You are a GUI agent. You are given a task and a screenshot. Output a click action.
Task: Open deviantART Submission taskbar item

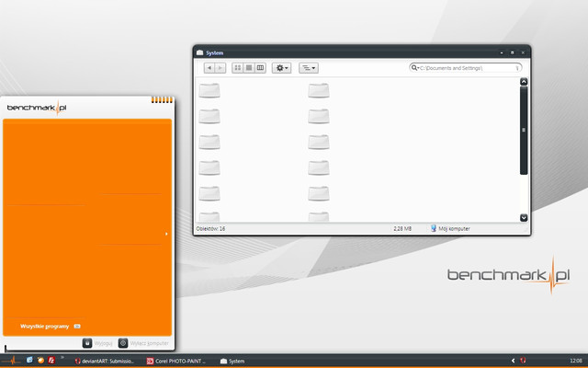click(x=104, y=361)
